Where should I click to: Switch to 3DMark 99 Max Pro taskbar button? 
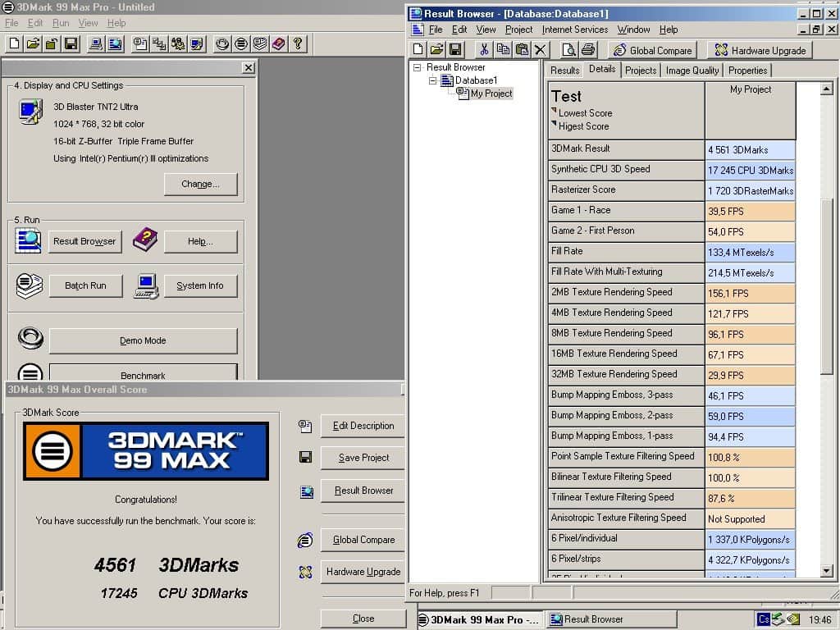pos(481,620)
